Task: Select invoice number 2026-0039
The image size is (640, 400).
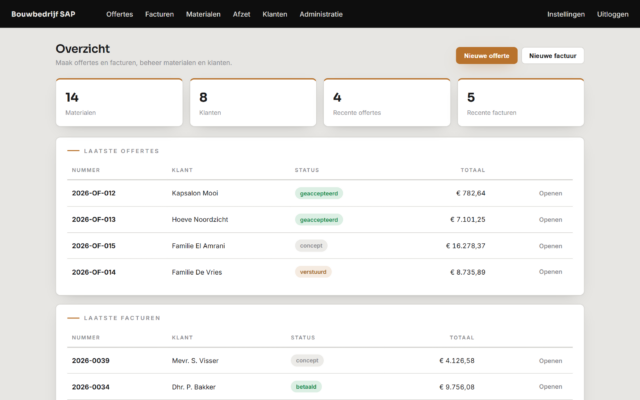Action: [x=91, y=360]
